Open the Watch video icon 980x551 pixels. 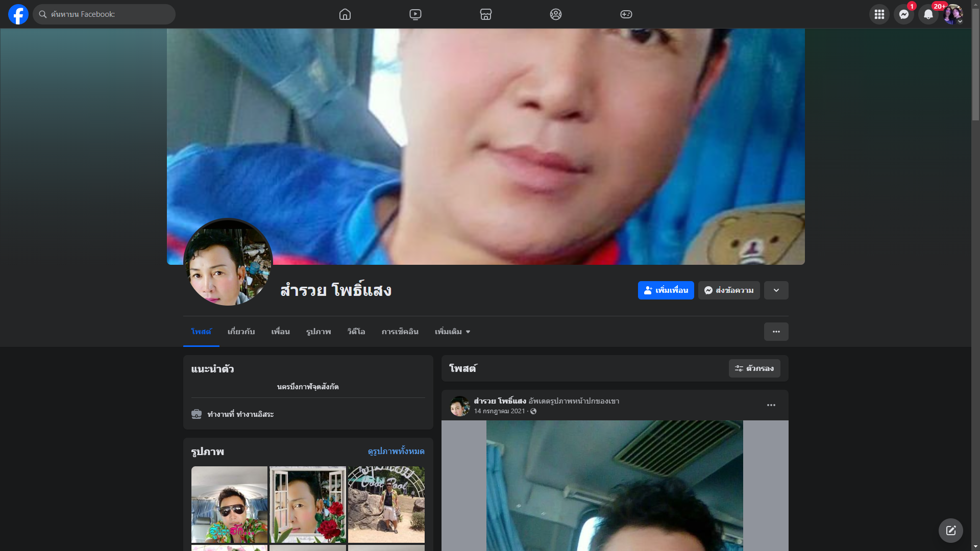click(x=415, y=14)
